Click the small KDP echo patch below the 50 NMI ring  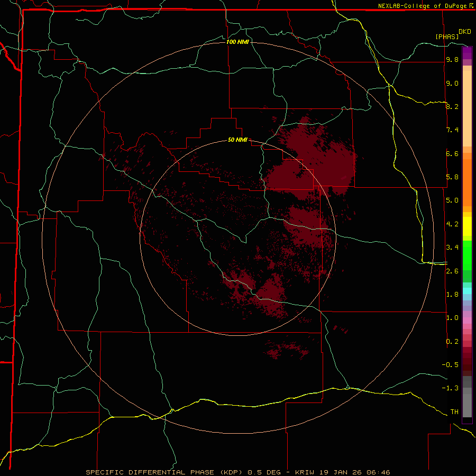pyautogui.click(x=287, y=349)
